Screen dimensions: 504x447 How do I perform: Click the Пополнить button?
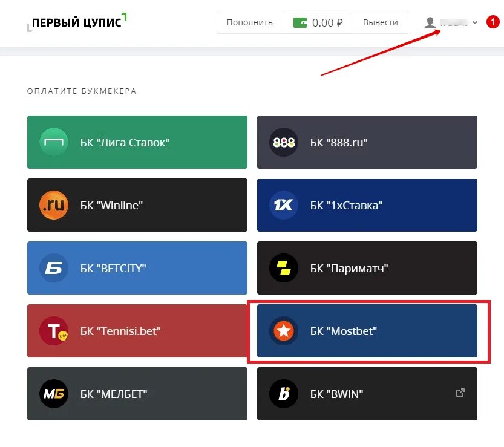point(250,22)
